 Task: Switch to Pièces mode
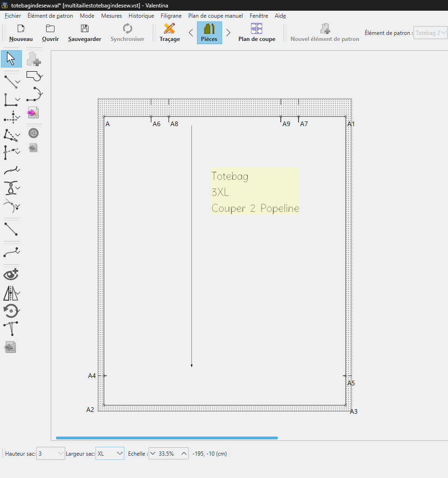tap(209, 33)
